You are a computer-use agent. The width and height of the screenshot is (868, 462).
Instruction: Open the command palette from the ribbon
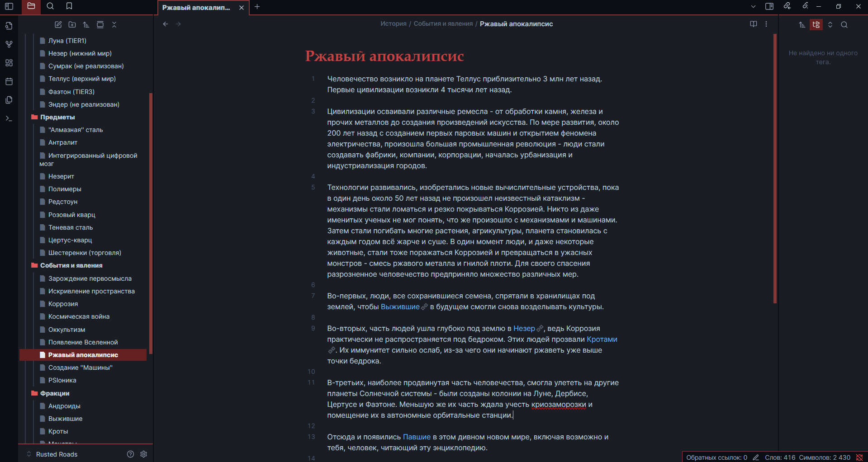(x=9, y=118)
